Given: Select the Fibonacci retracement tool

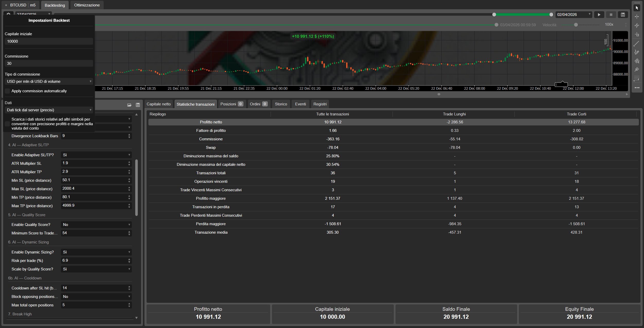Looking at the screenshot, I should 637,78.
